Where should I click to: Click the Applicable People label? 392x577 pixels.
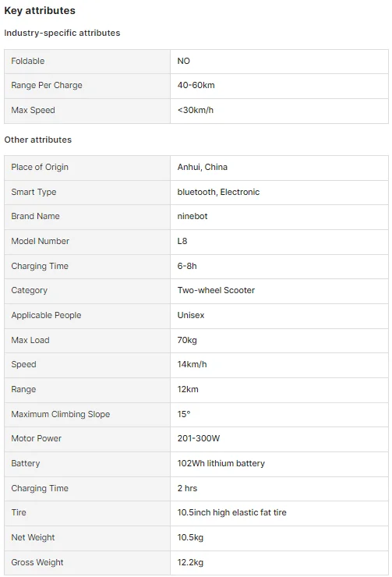click(46, 315)
